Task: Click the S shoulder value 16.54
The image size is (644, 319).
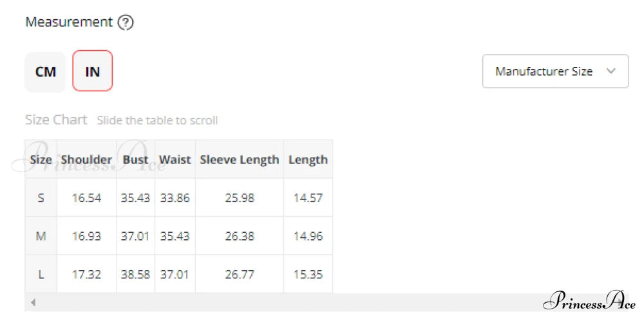Action: point(86,198)
